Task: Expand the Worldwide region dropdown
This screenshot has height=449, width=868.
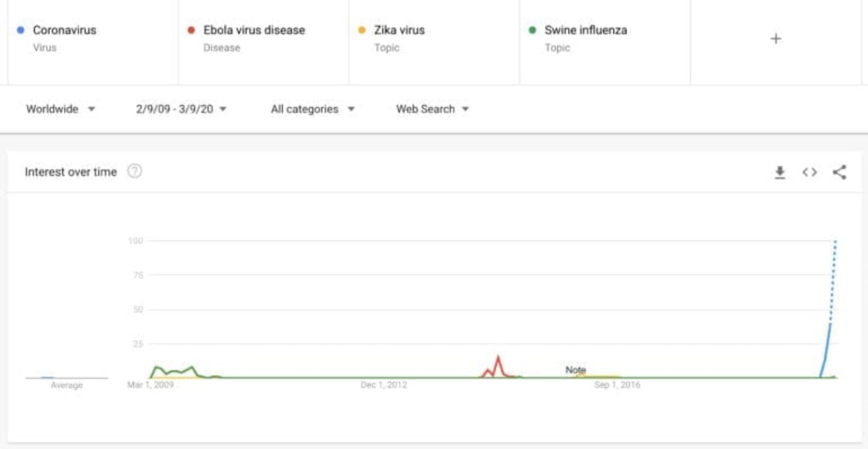Action: tap(61, 109)
